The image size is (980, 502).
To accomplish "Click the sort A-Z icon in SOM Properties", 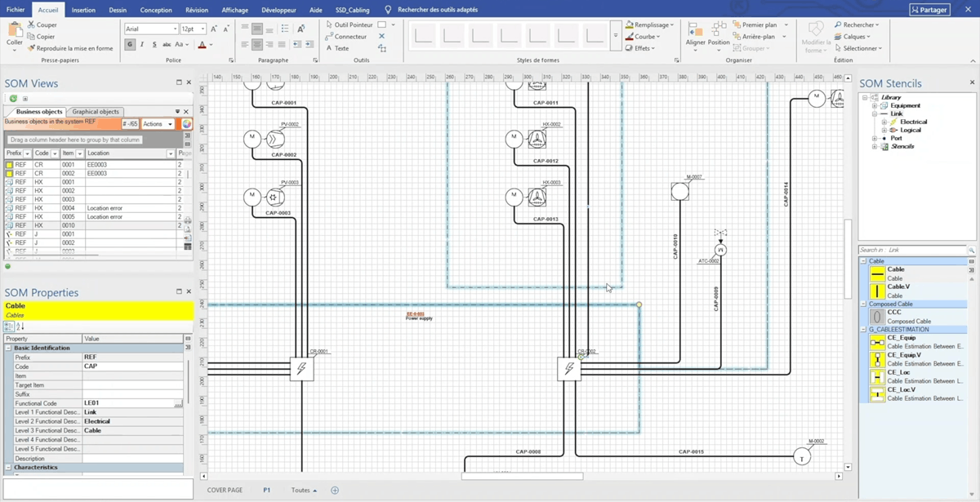I will pos(20,327).
